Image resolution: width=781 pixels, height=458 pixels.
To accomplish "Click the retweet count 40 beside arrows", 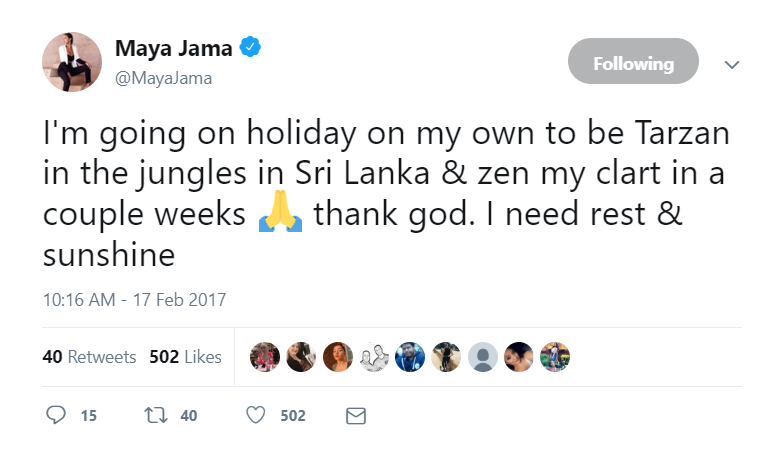I will tap(189, 416).
